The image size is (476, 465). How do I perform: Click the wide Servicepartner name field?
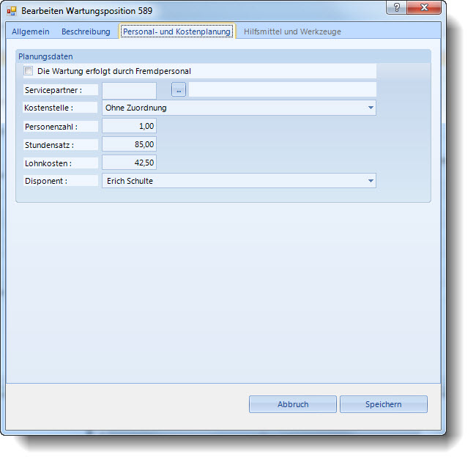click(x=282, y=89)
